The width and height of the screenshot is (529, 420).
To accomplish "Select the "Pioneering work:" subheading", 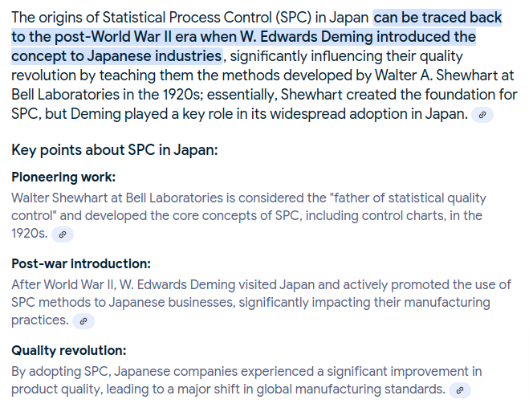I will (63, 177).
